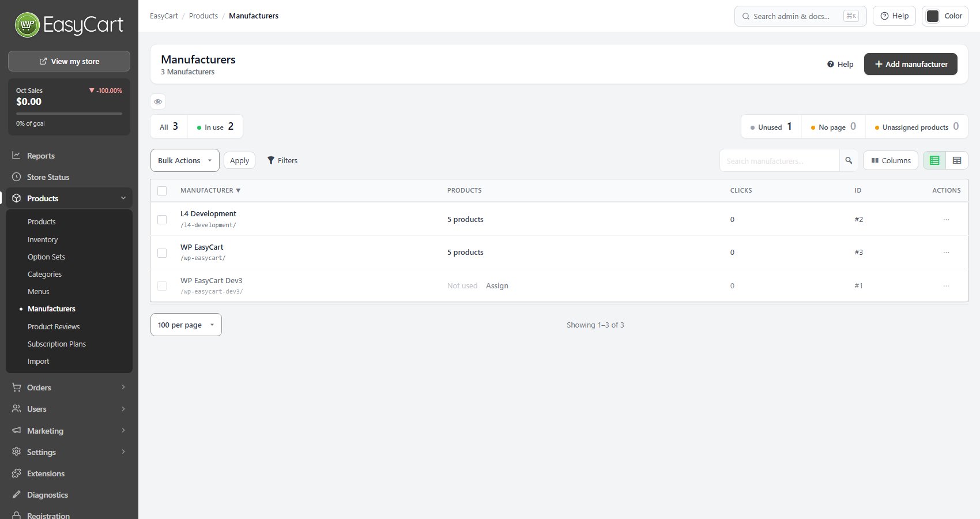Click the Products box icon in sidebar

point(16,198)
